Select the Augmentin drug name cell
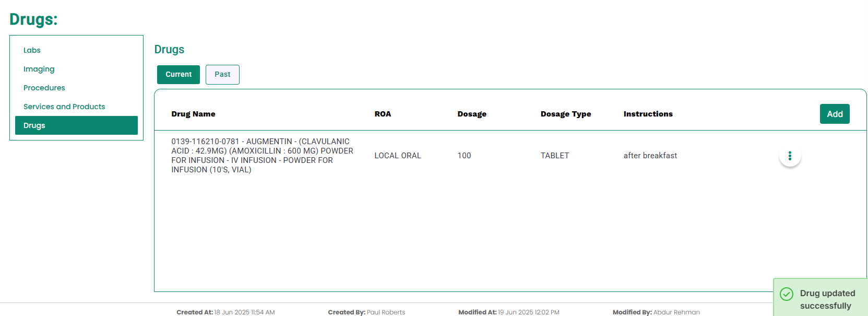 (263, 156)
